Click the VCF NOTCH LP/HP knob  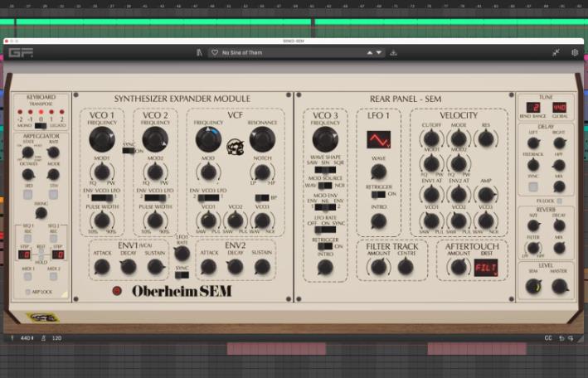coord(262,172)
